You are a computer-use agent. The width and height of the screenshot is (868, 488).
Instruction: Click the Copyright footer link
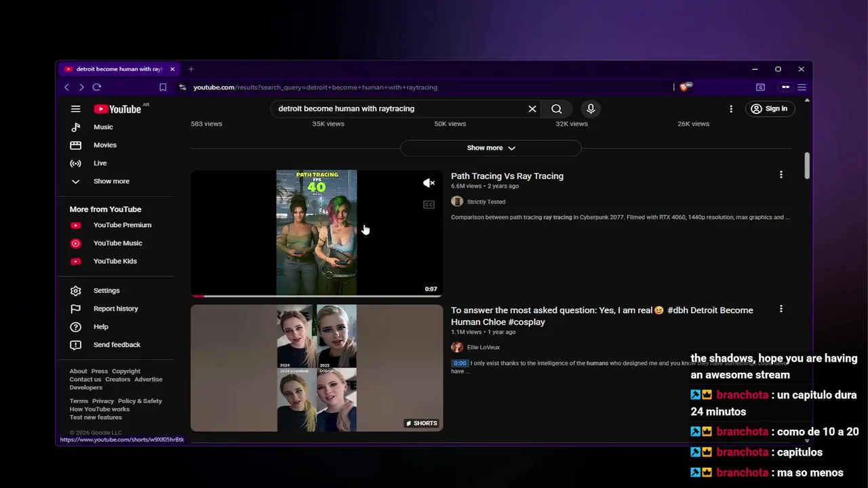coord(126,371)
